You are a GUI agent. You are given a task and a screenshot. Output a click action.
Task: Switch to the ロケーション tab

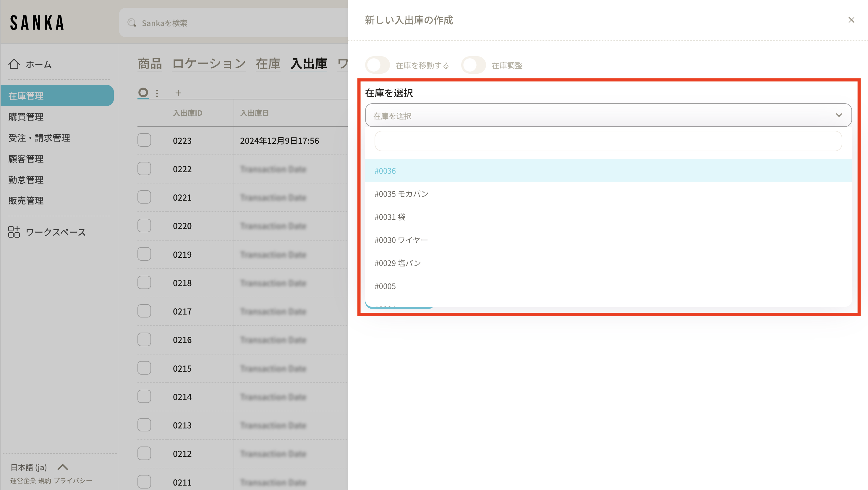click(209, 64)
